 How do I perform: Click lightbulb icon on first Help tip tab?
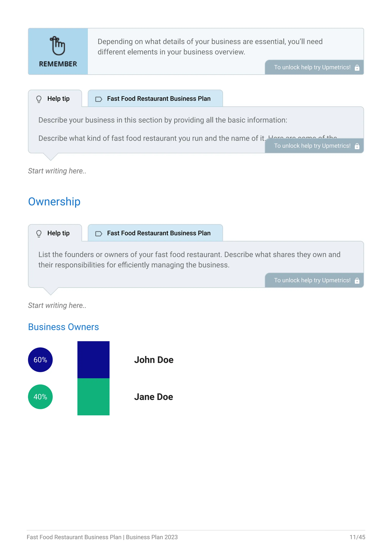tap(39, 99)
